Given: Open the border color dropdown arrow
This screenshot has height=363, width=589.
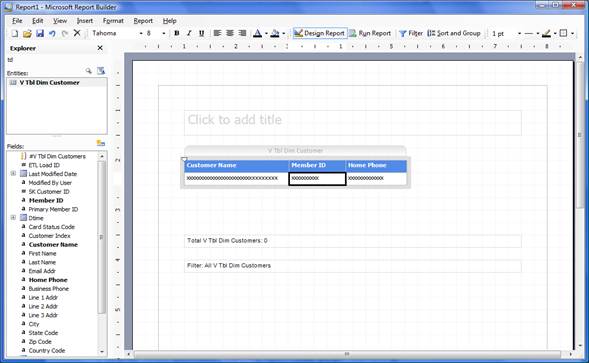Looking at the screenshot, I should [x=555, y=33].
